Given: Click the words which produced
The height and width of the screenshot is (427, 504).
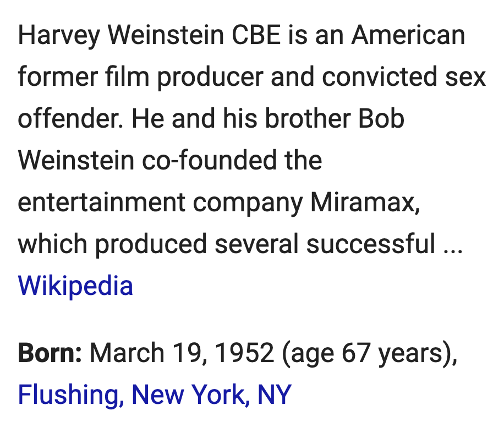Looking at the screenshot, I should point(112,245).
